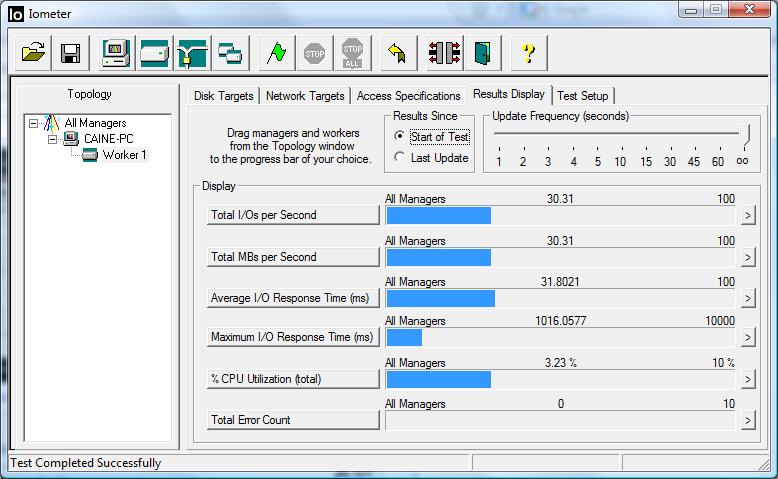Click Total I/Os per Second button
Image resolution: width=778 pixels, height=479 pixels.
(293, 215)
